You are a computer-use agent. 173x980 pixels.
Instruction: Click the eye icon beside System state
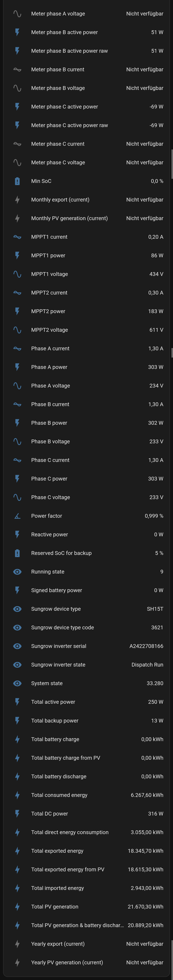17,683
